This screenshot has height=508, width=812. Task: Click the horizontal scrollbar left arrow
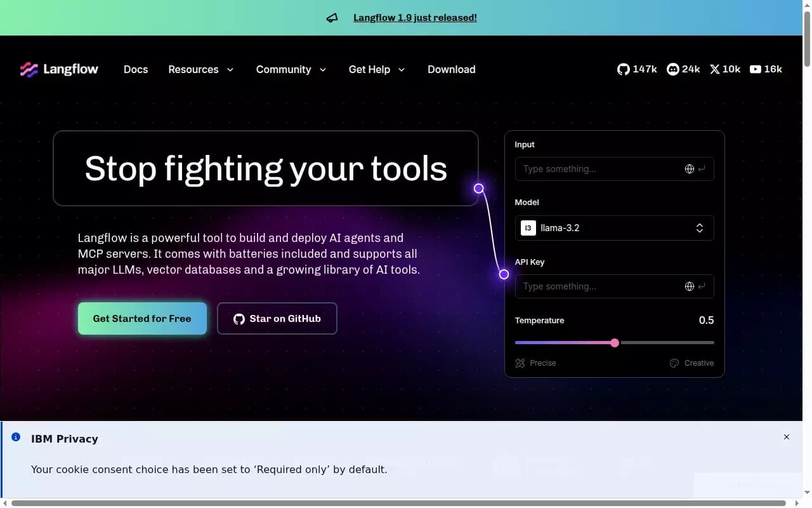click(4, 503)
